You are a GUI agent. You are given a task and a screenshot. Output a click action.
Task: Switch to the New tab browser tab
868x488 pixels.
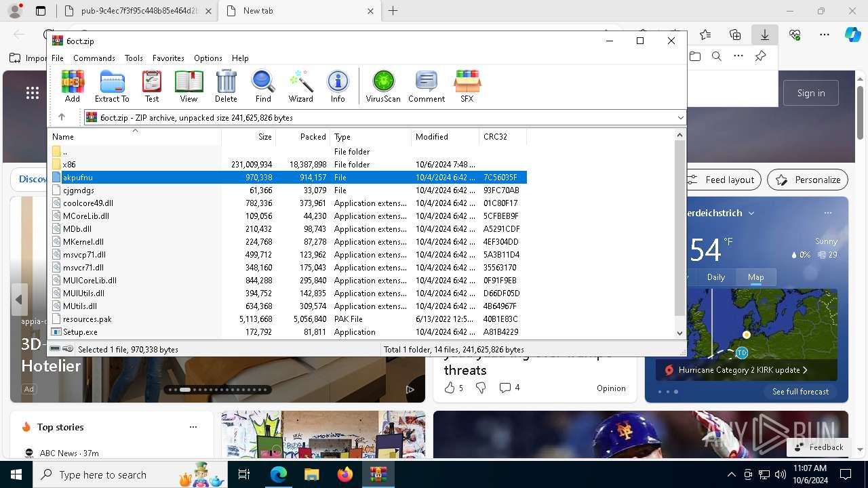pos(300,11)
